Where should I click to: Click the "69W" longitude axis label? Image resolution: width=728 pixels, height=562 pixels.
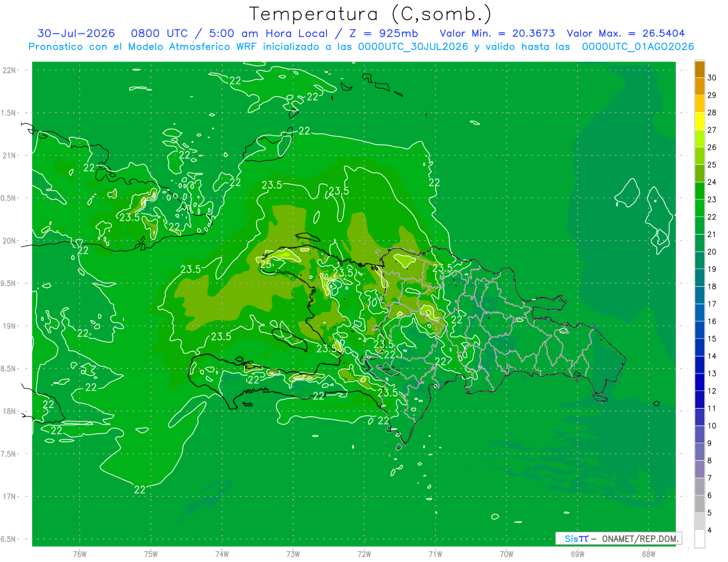(578, 554)
